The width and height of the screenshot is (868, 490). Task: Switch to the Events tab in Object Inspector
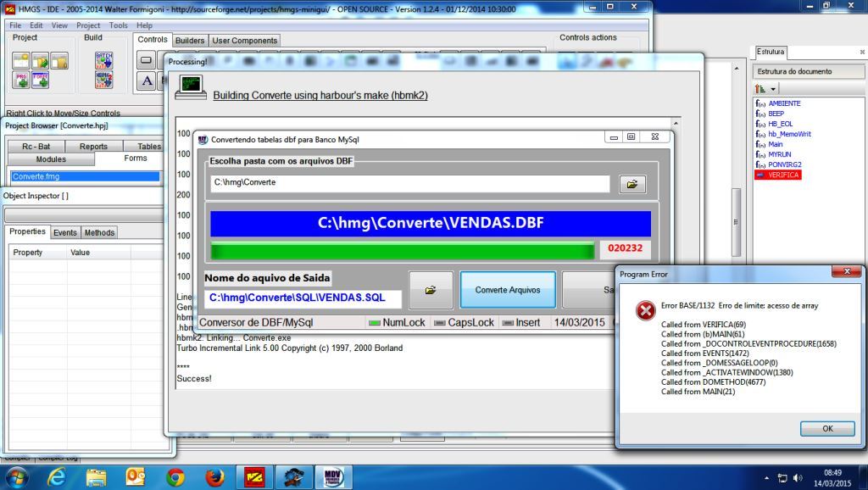(65, 232)
